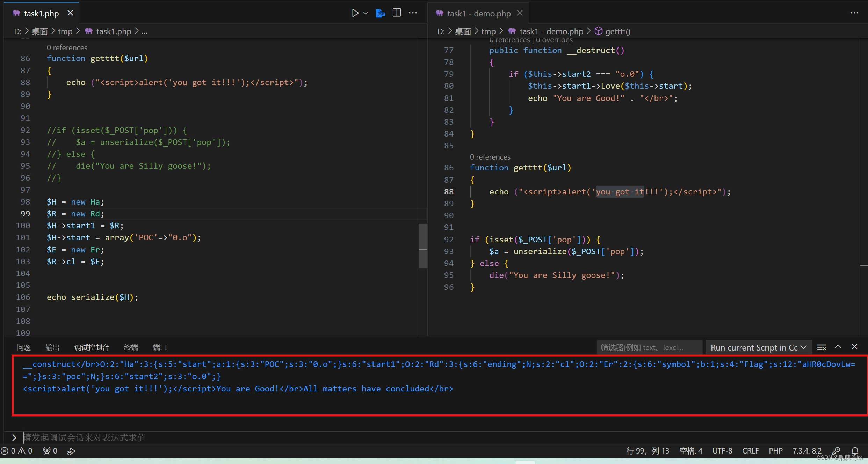Split the editor right

397,13
